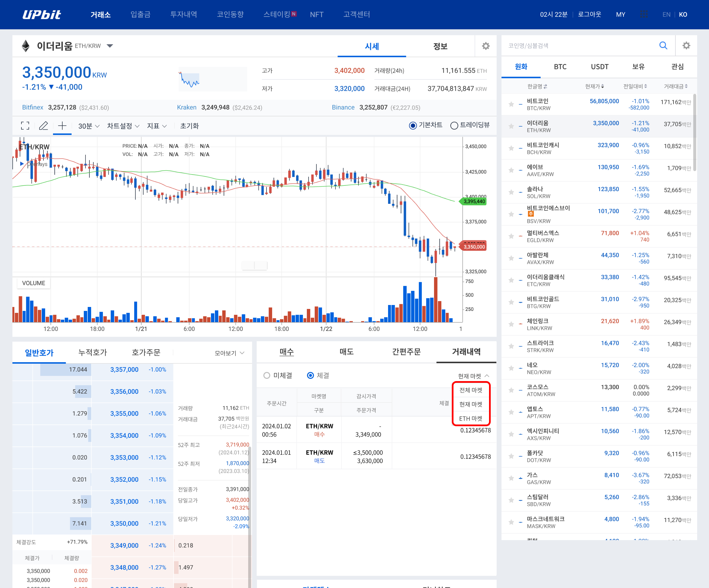The width and height of the screenshot is (709, 588).
Task: Click the fullscreen chart icon
Action: (x=25, y=126)
